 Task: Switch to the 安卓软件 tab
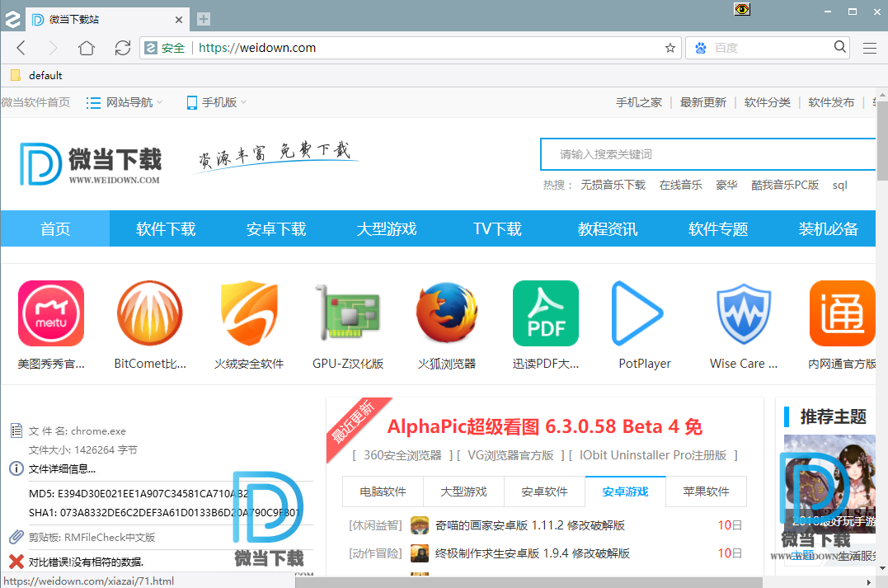point(544,492)
